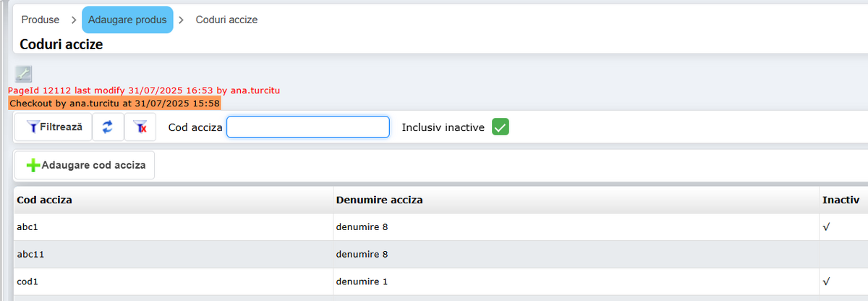
Task: Open the Adaugare produs breadcrumb
Action: (x=127, y=20)
